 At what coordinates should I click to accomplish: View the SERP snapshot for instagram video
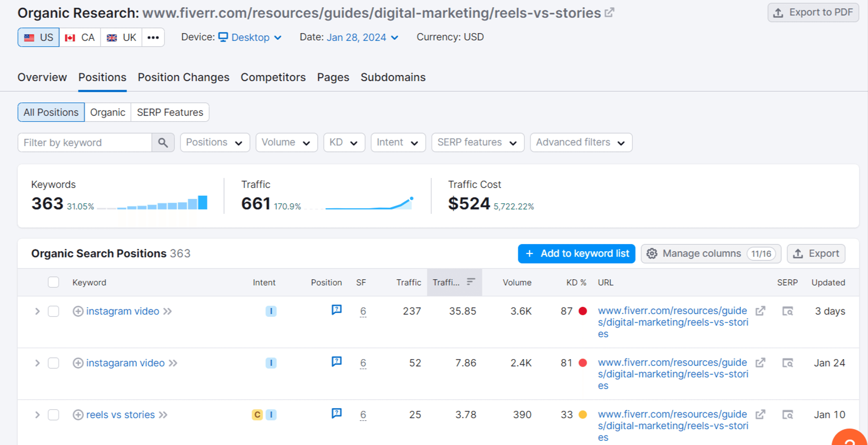788,311
